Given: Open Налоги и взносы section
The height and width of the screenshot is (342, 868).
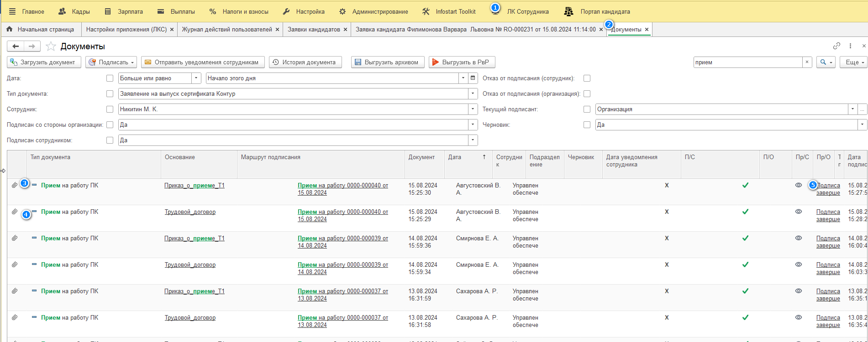Looking at the screenshot, I should (239, 11).
